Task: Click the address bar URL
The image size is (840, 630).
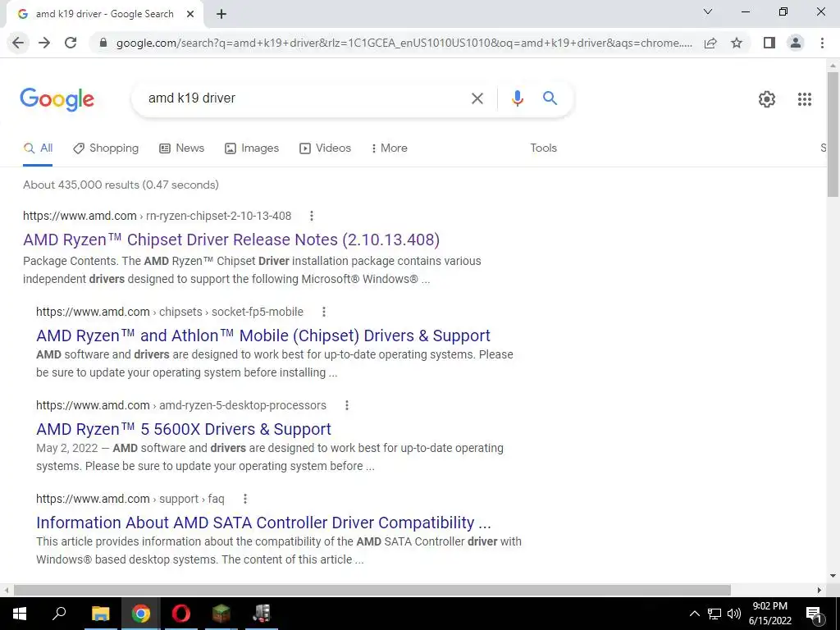Action: coord(404,43)
